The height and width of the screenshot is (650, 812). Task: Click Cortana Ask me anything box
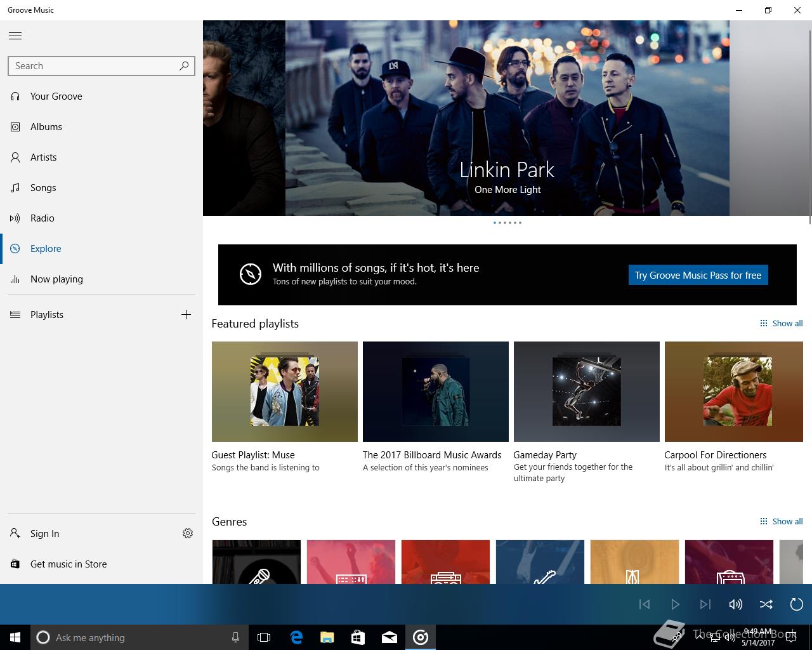pos(140,637)
